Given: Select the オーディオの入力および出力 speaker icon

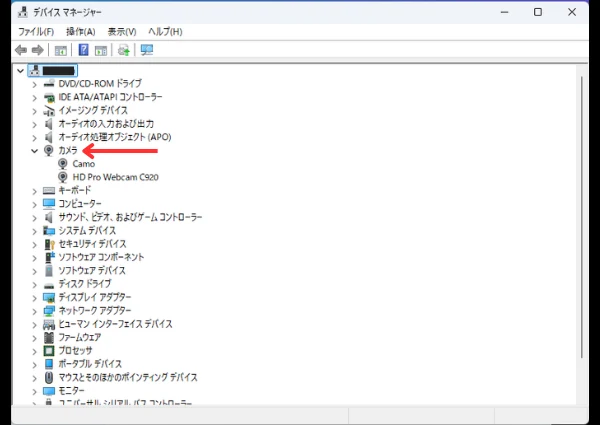Looking at the screenshot, I should [x=49, y=124].
